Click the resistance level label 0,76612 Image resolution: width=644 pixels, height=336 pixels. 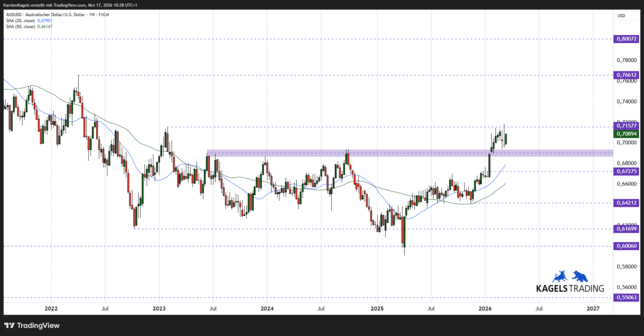coord(625,75)
